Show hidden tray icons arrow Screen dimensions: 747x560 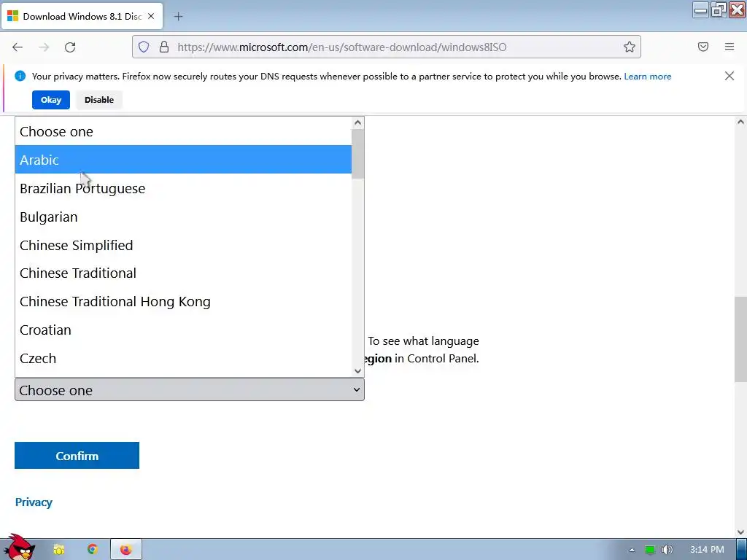pos(632,550)
